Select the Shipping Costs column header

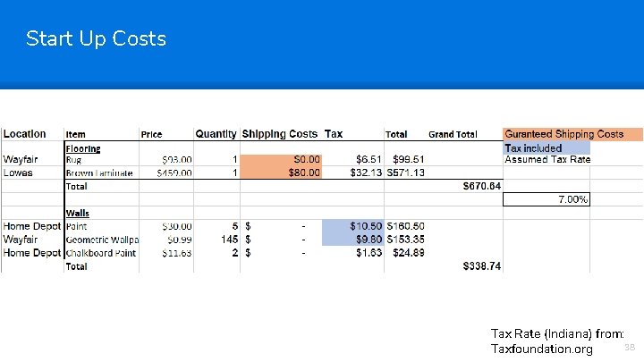(x=279, y=134)
